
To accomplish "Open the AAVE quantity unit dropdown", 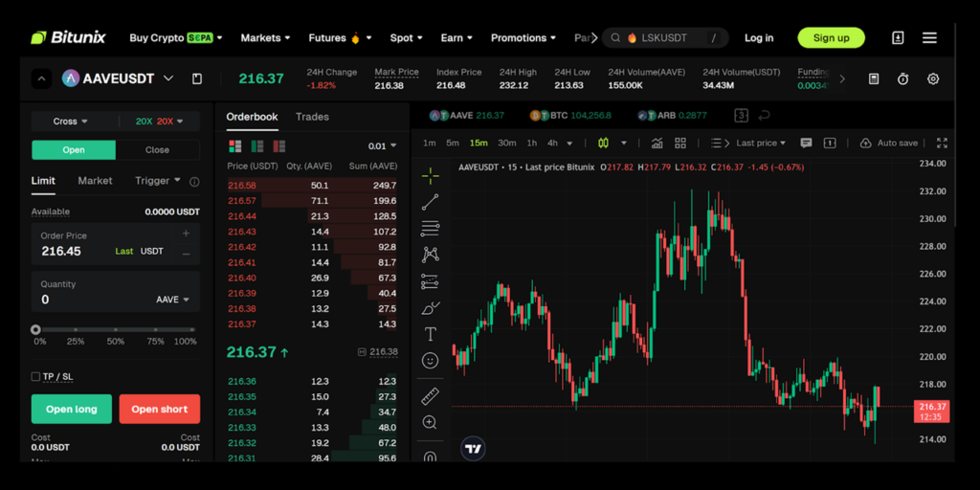I will [x=172, y=300].
